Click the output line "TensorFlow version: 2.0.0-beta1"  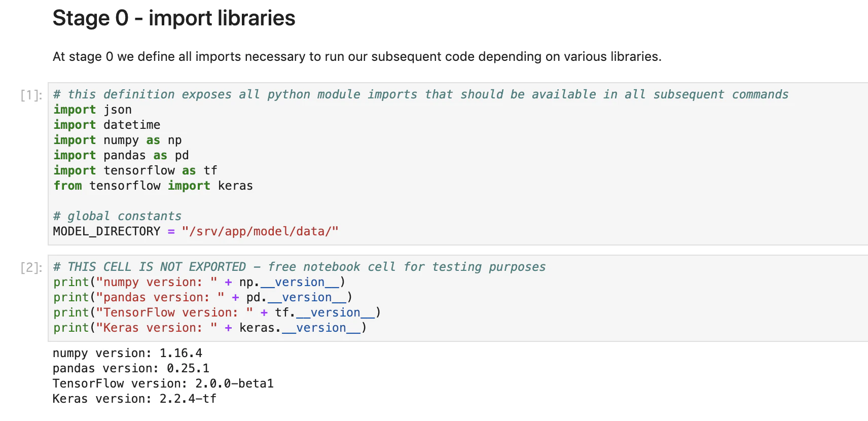pyautogui.click(x=163, y=383)
